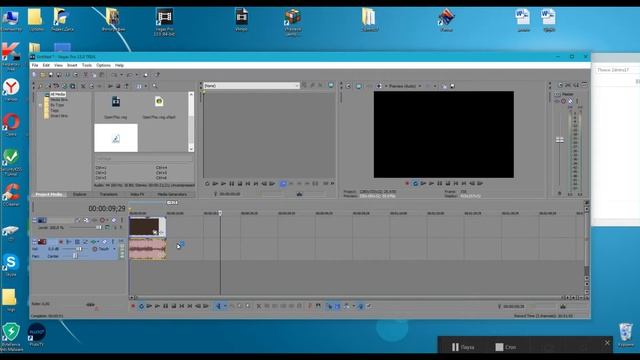640x360 pixels.
Task: Switch to the Media Generators tab
Action: (172, 194)
